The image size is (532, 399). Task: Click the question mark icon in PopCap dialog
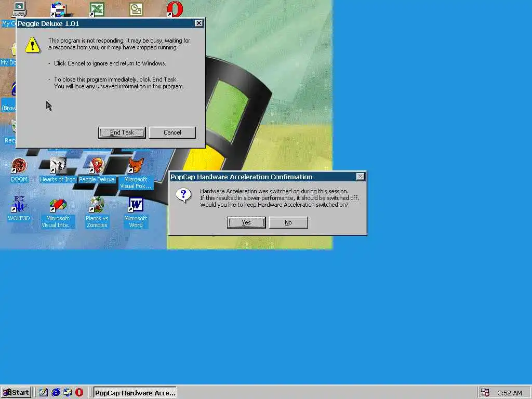click(183, 195)
